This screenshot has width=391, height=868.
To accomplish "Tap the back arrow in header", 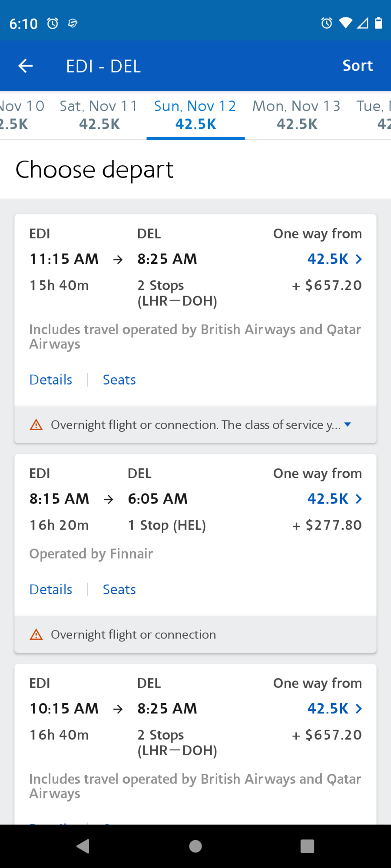I will point(25,66).
